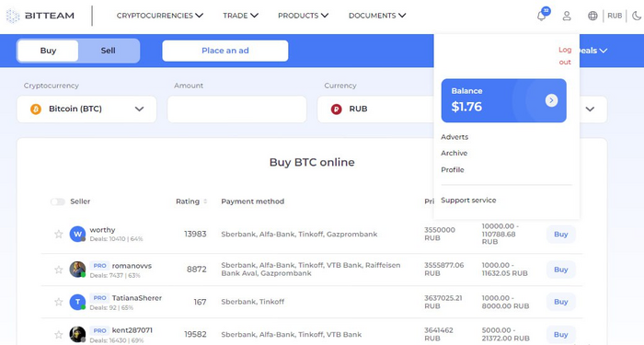Open balance arrow circle icon
The image size is (644, 345).
click(x=551, y=100)
